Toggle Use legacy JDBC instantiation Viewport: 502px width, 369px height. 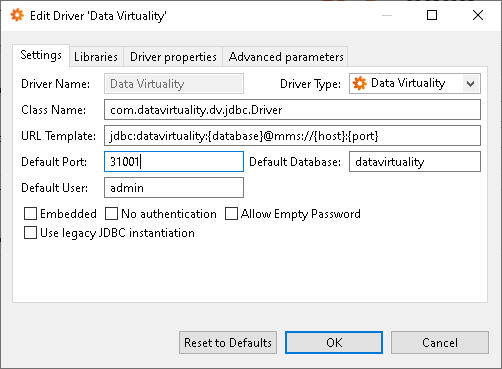[x=30, y=233]
